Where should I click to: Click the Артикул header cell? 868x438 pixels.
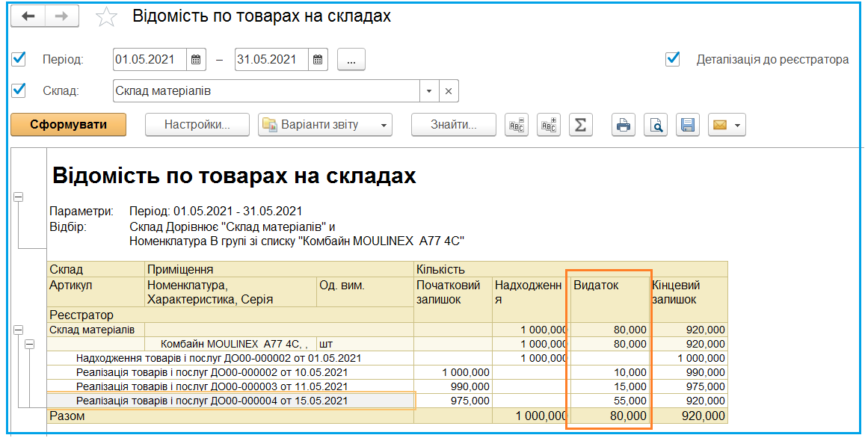96,292
